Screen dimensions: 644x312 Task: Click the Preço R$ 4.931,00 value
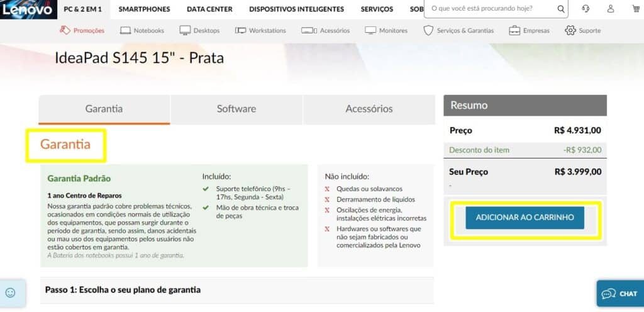[577, 131]
